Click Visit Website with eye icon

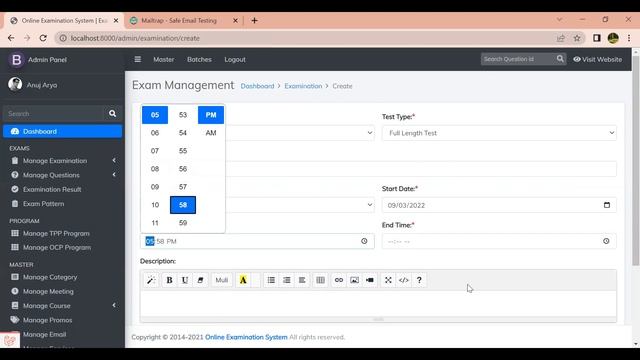[x=598, y=59]
